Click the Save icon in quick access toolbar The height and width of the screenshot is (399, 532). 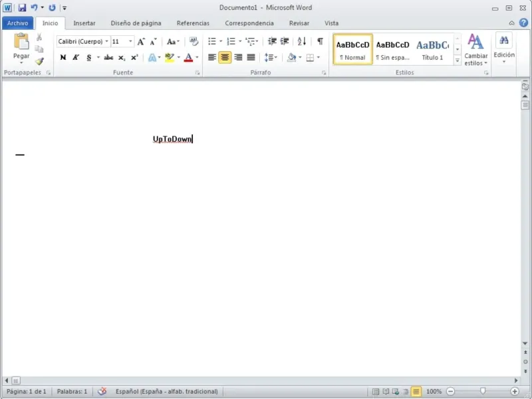[x=22, y=7]
